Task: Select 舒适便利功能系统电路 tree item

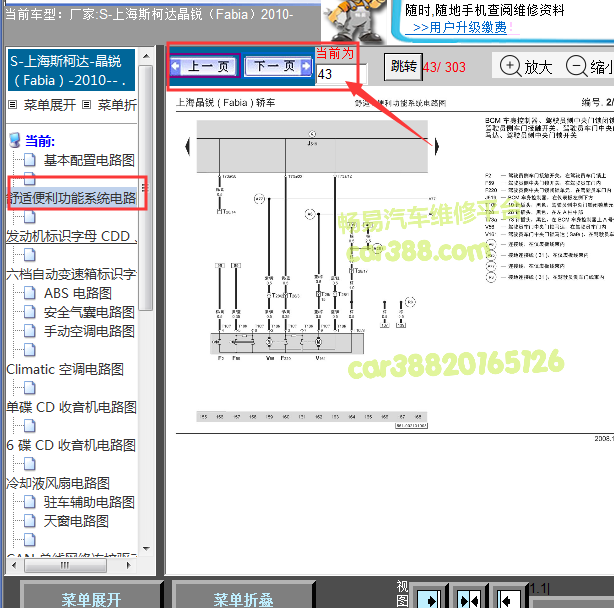Action: [x=72, y=198]
